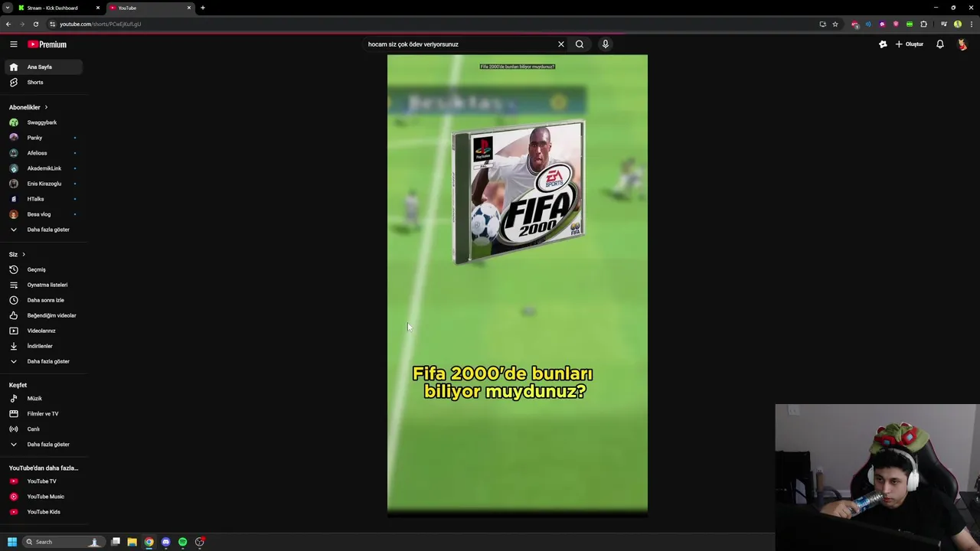Expand the Siz section header
980x551 pixels.
(x=17, y=254)
